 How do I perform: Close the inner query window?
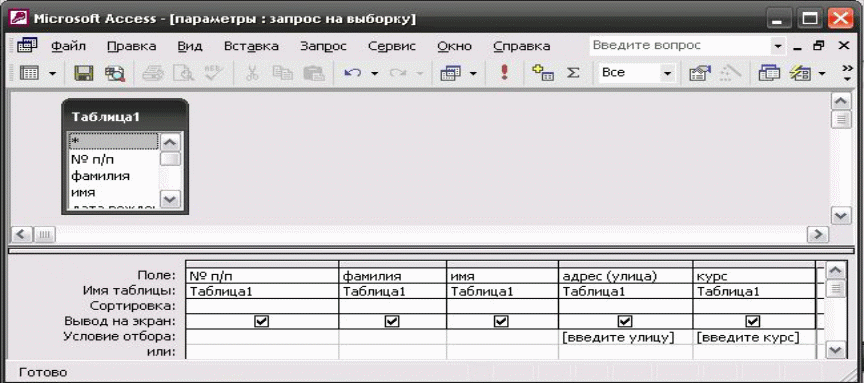click(844, 46)
